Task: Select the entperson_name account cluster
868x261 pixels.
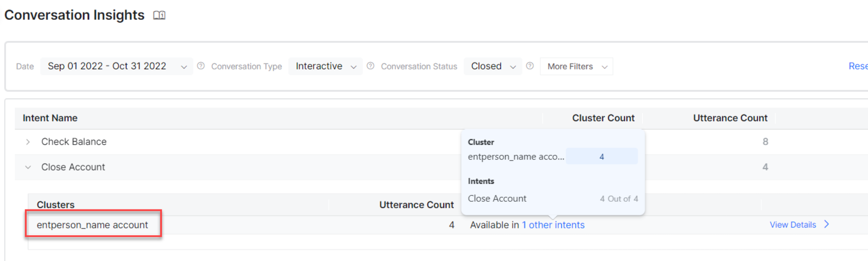Action: pos(92,225)
